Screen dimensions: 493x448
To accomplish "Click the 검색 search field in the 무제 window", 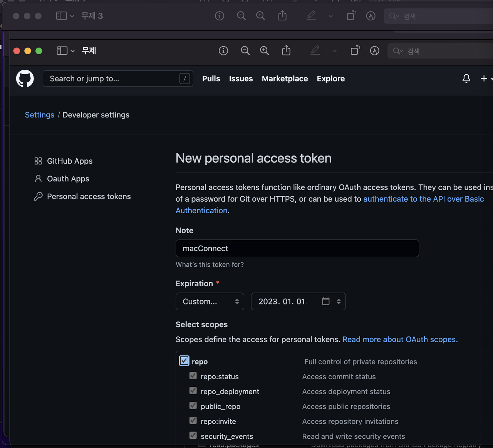I will pyautogui.click(x=440, y=51).
